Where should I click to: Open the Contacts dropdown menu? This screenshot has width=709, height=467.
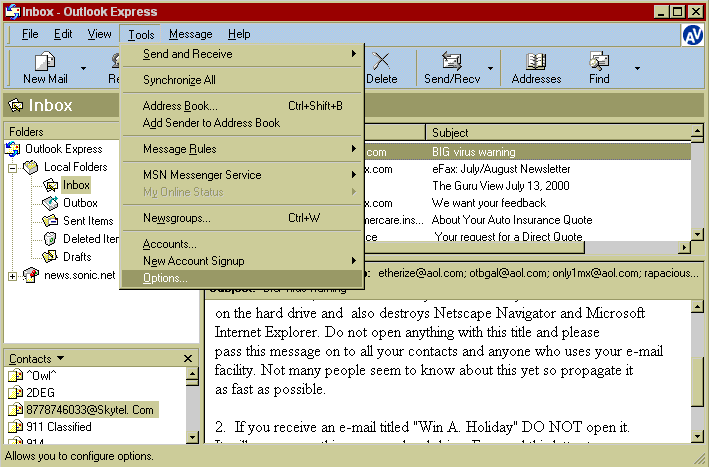click(x=61, y=358)
